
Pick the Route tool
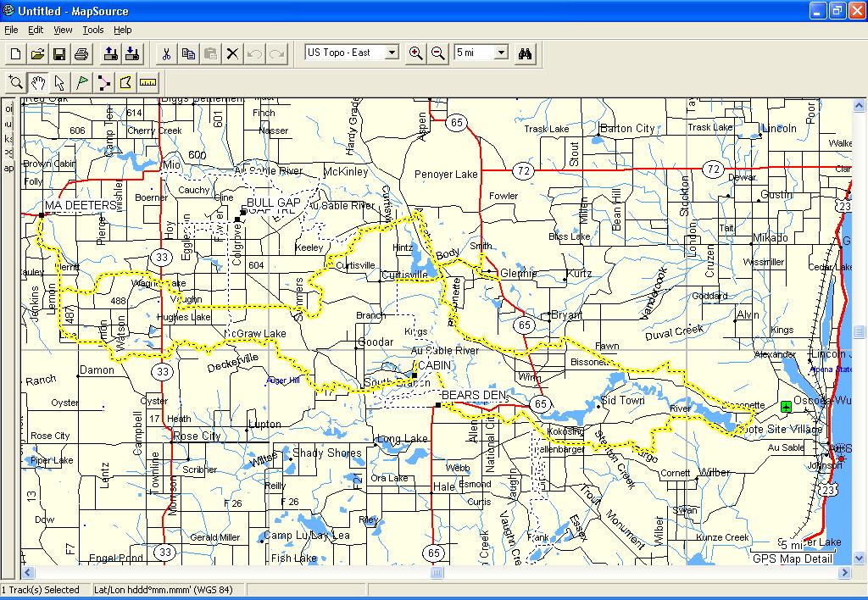click(x=103, y=82)
